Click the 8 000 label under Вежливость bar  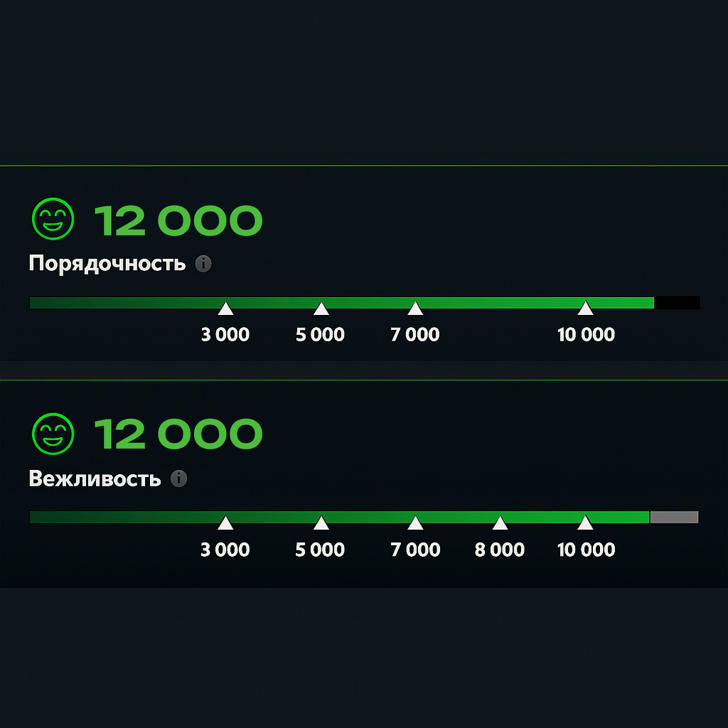[x=500, y=550]
